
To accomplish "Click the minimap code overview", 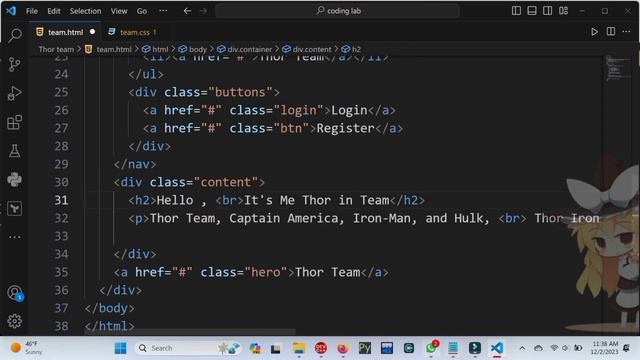I will [x=618, y=69].
